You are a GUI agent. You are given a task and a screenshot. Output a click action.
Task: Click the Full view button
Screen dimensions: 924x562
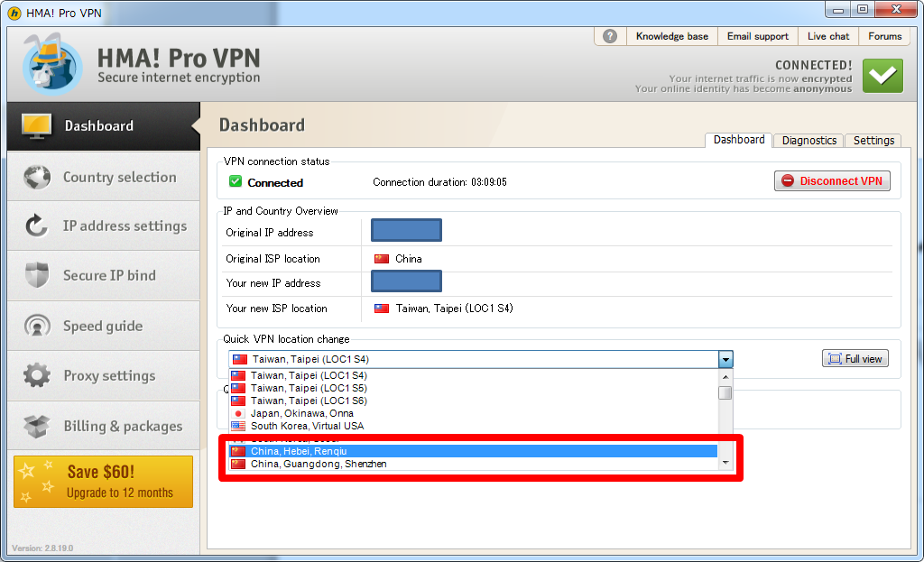[x=855, y=359]
